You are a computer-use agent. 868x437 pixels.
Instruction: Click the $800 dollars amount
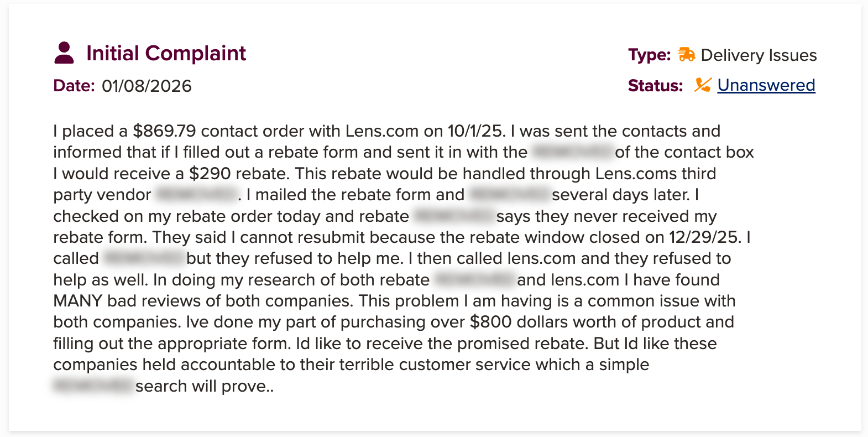[491, 322]
